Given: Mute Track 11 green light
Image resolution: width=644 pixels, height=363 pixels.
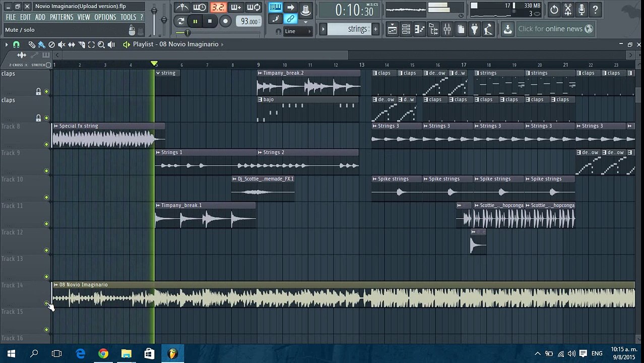Looking at the screenshot, I should [46, 223].
